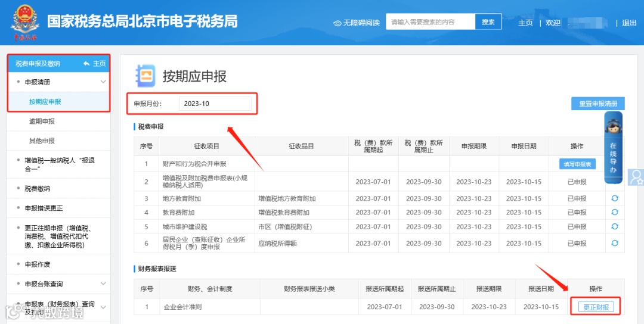Click the 财务报表报送小类 column header

point(309,289)
